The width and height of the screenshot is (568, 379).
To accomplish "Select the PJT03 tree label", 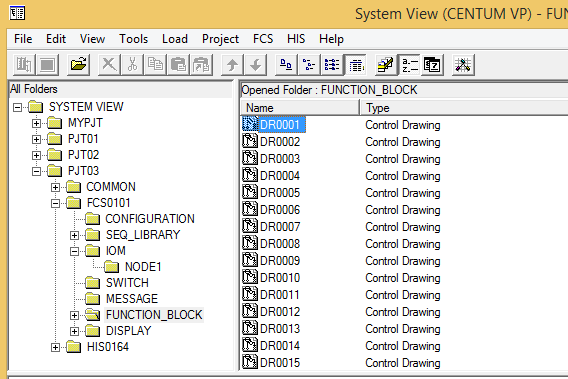I will coord(83,171).
